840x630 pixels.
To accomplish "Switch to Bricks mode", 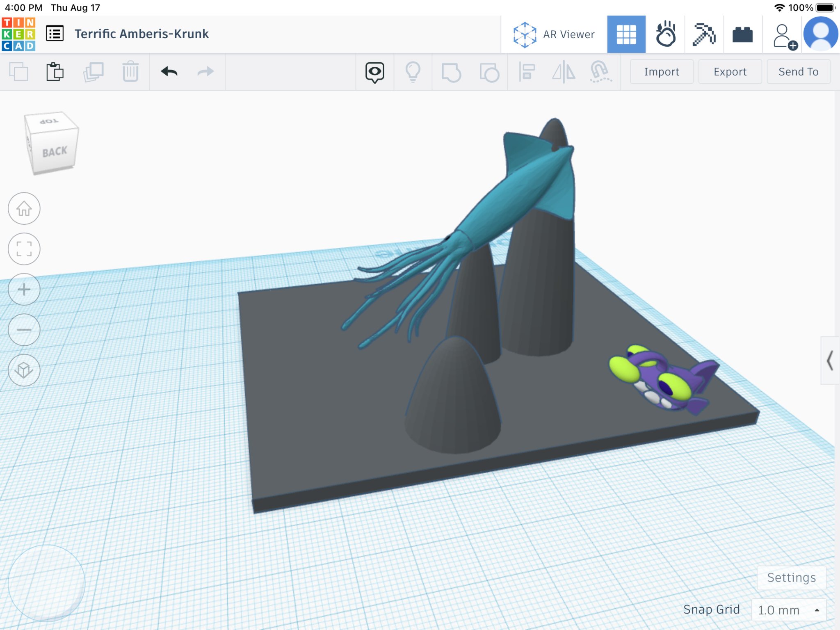I will tap(742, 34).
